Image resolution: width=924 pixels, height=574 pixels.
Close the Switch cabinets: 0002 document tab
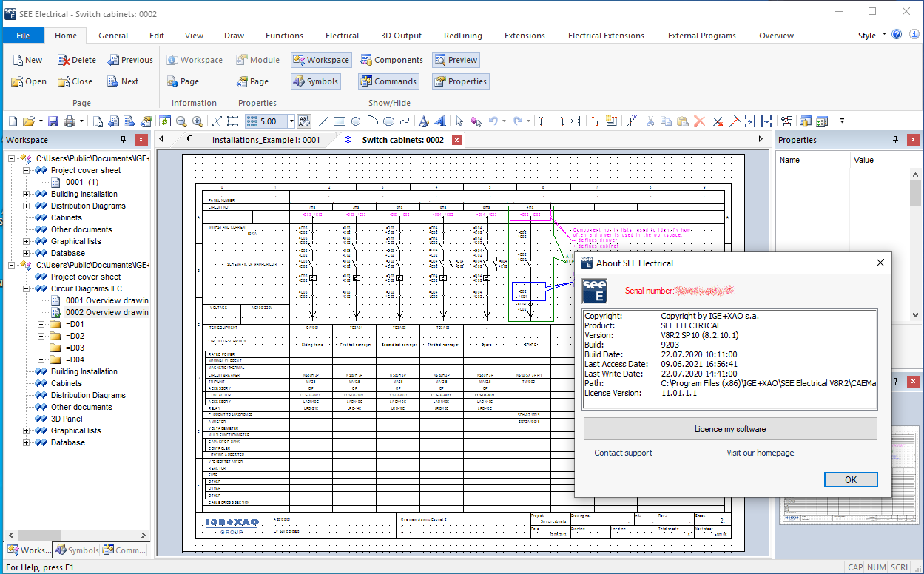point(456,140)
